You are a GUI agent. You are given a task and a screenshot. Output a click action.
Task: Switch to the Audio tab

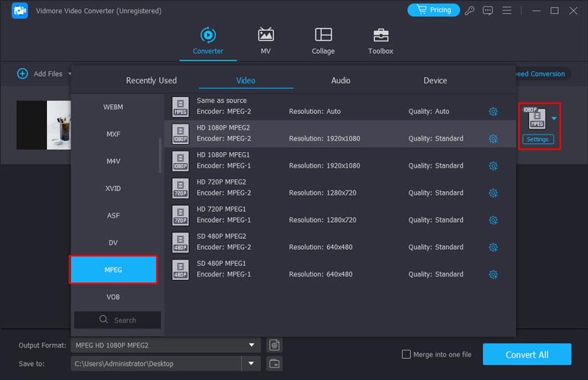coord(340,80)
